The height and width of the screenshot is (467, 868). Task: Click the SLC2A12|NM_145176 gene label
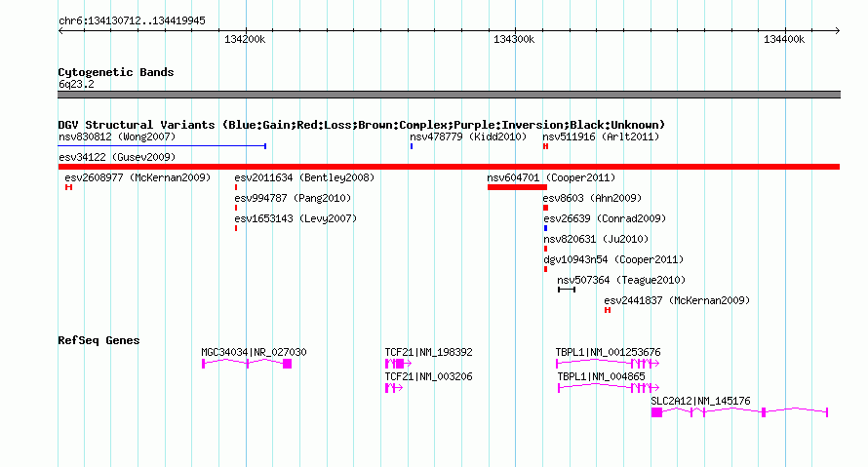(701, 401)
